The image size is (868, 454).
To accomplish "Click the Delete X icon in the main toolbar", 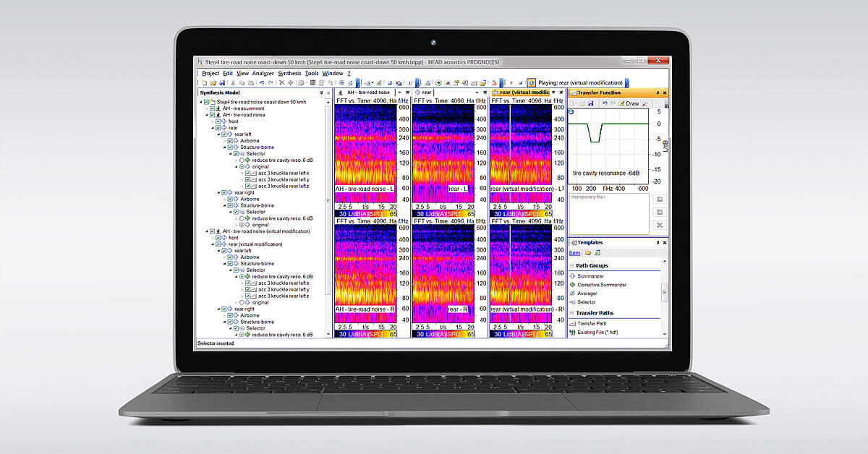I will pyautogui.click(x=281, y=83).
